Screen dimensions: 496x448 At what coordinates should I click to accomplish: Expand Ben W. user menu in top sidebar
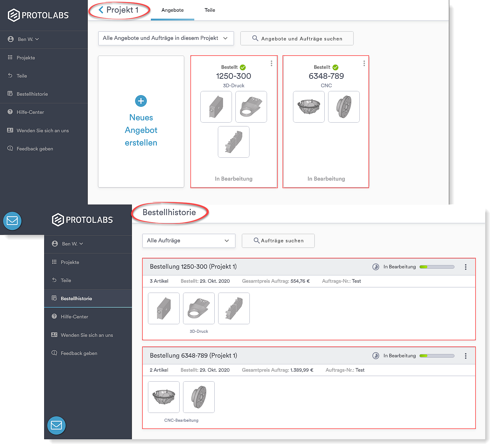[x=28, y=39]
